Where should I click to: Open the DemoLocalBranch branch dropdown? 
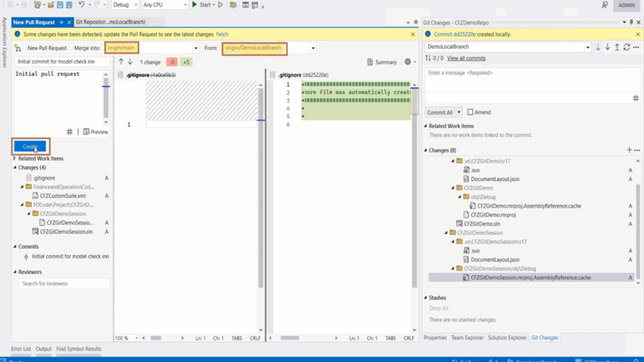[588, 47]
